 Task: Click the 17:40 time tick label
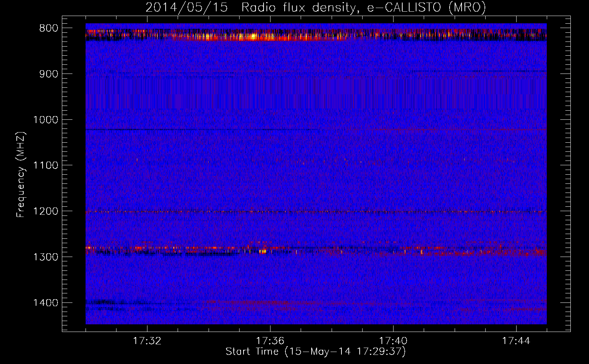[393, 341]
